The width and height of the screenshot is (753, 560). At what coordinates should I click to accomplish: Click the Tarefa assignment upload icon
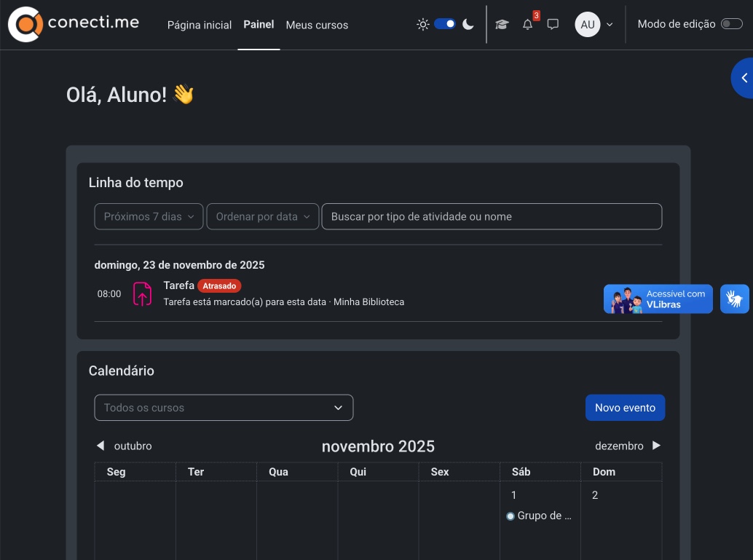point(141,293)
